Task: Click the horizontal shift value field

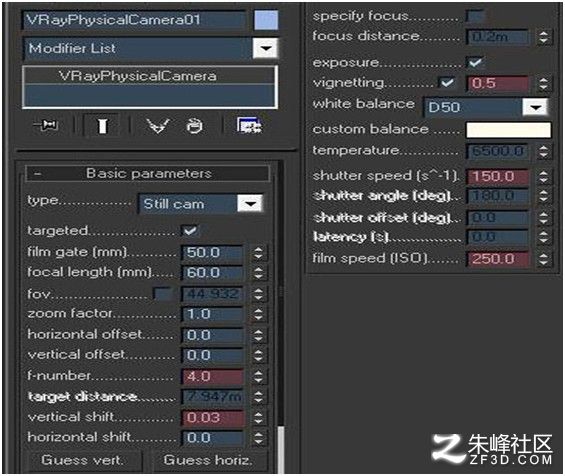Action: point(212,438)
